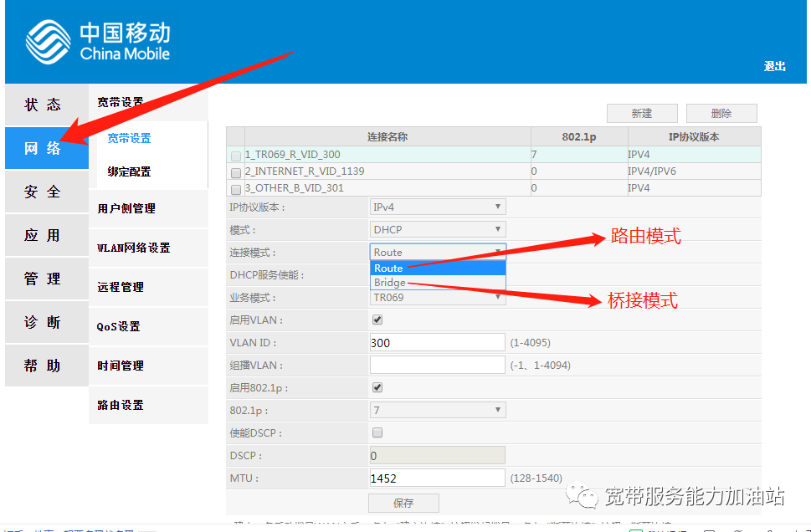Check the 2_INTERNET_R_VID_1139 row checkbox
The image size is (811, 532).
236,172
